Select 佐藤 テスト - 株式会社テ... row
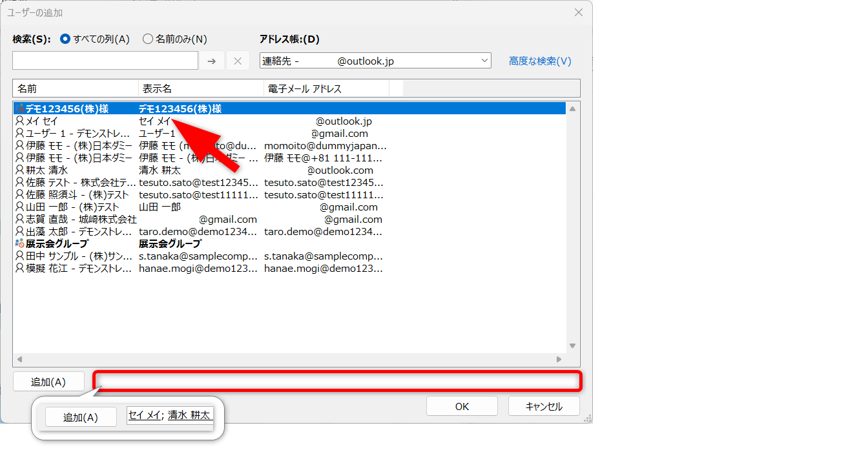Screen dimensions: 868x452 point(289,183)
